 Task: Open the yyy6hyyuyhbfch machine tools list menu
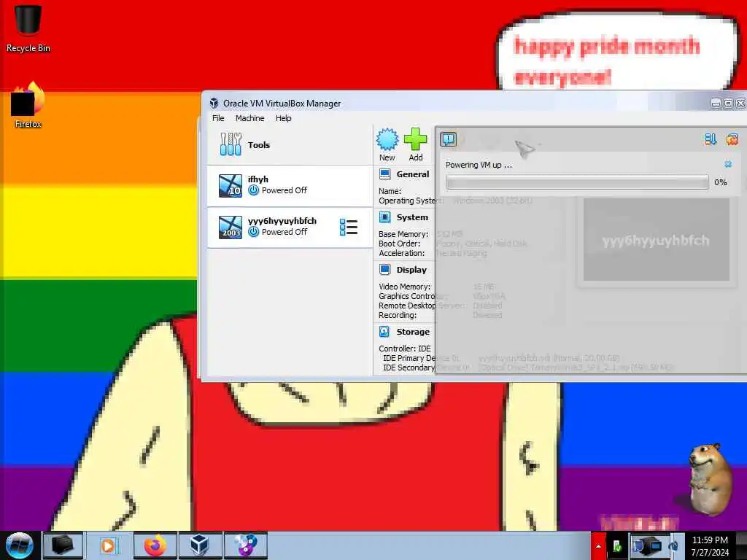pos(348,227)
